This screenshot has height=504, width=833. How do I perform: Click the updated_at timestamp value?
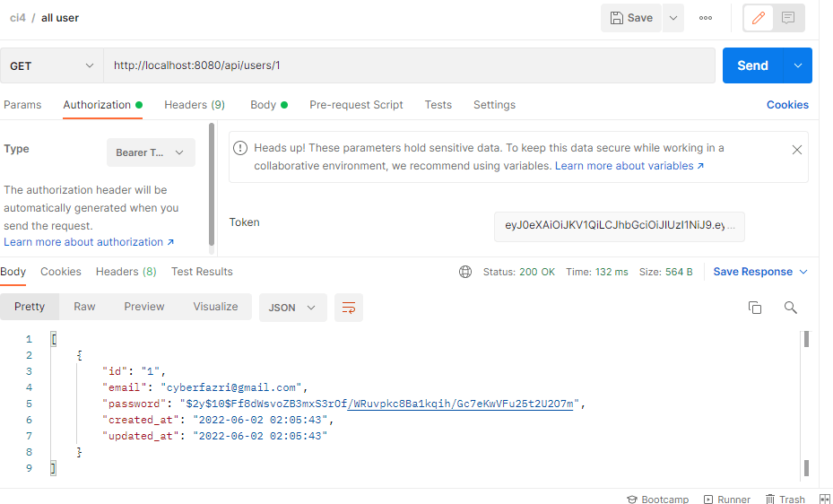[260, 436]
